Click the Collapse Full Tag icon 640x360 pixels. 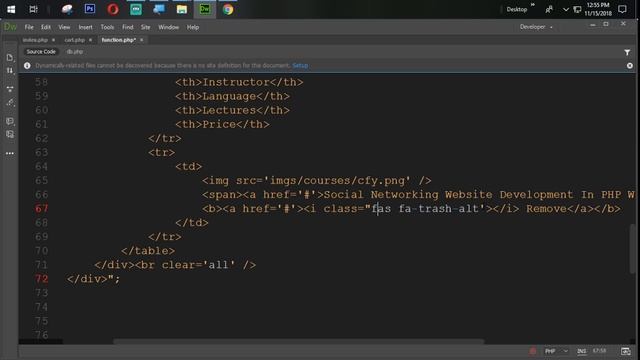click(x=10, y=89)
